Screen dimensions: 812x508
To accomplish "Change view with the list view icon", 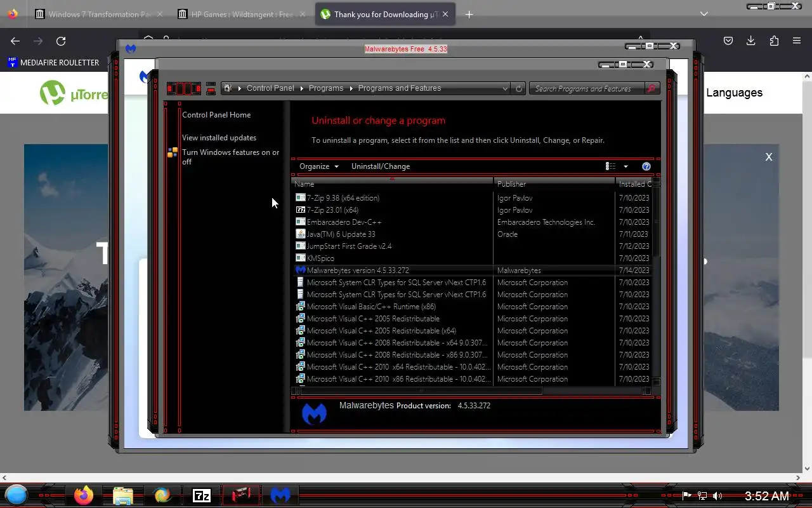I will pyautogui.click(x=610, y=166).
